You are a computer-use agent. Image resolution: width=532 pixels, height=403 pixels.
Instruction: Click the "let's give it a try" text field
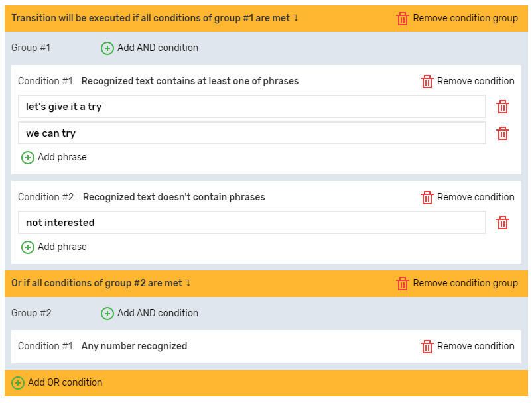(252, 107)
